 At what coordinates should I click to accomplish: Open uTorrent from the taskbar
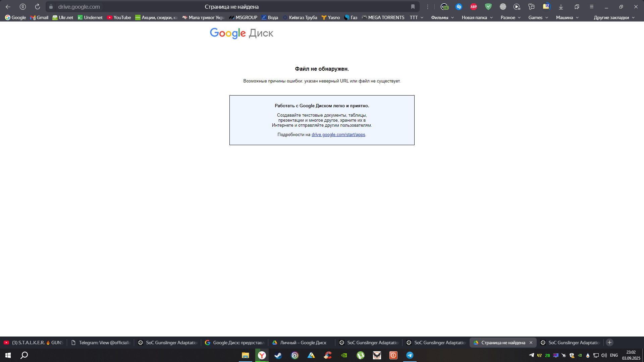[361, 355]
